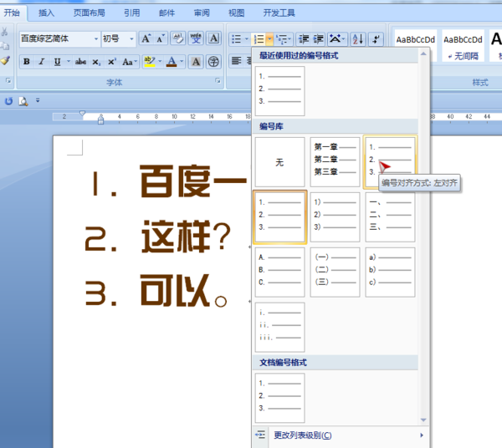This screenshot has height=448, width=502.
Task: Apply the (一)(二)(三) numbering format
Action: [x=335, y=272]
